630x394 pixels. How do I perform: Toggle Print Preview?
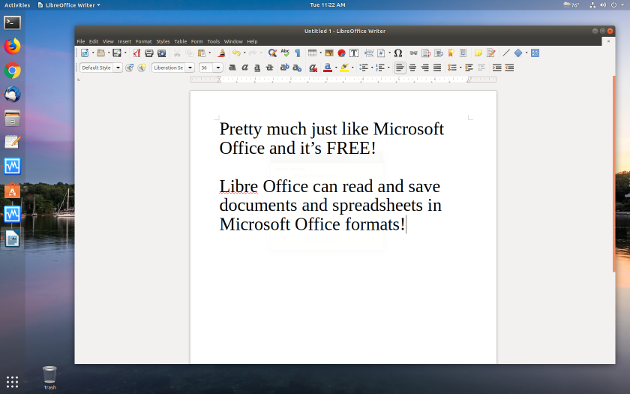(x=162, y=53)
